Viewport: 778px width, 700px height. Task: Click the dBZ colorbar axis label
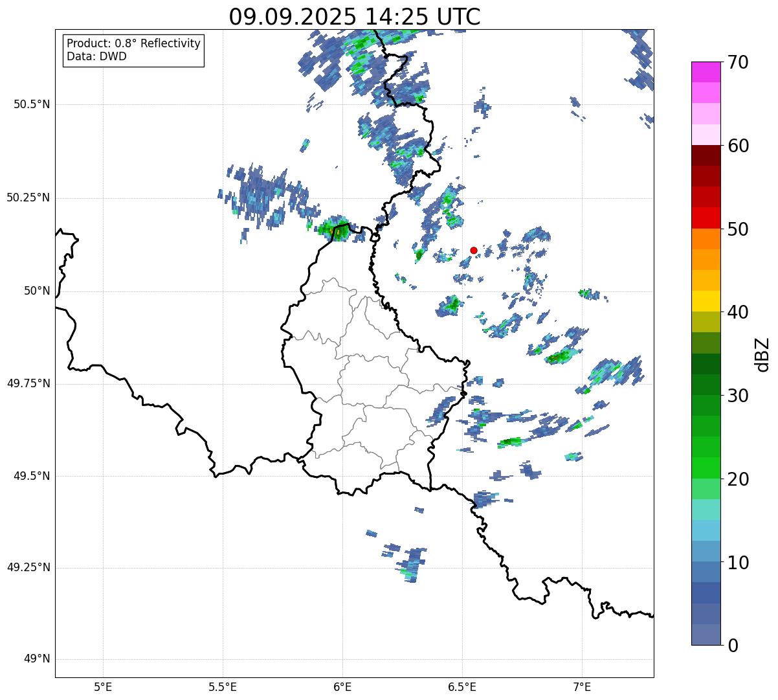(x=763, y=354)
